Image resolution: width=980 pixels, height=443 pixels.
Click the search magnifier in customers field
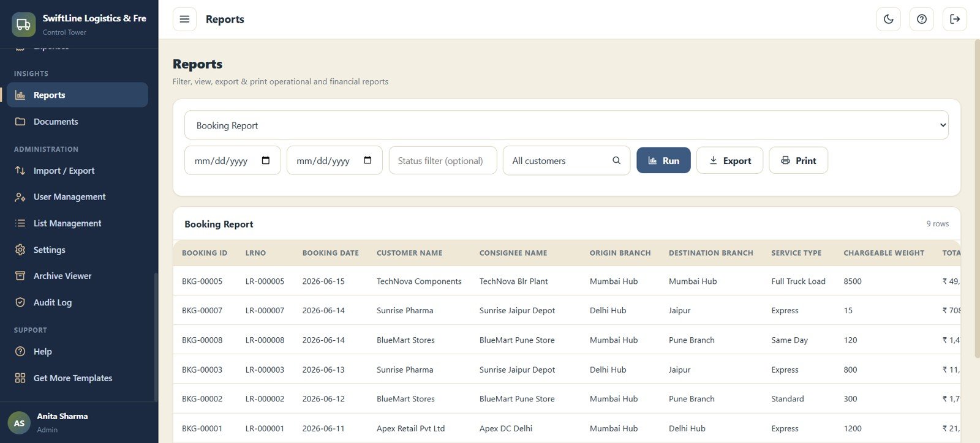[x=616, y=160]
